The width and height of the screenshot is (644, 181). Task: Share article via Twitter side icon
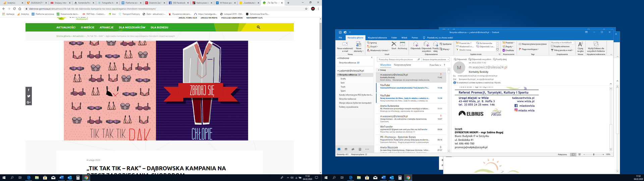pos(29,96)
